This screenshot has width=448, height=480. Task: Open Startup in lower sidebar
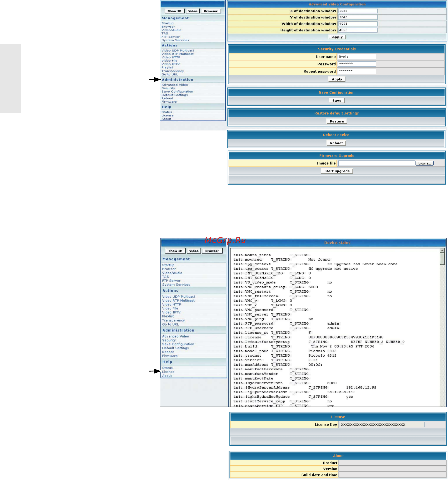point(168,265)
